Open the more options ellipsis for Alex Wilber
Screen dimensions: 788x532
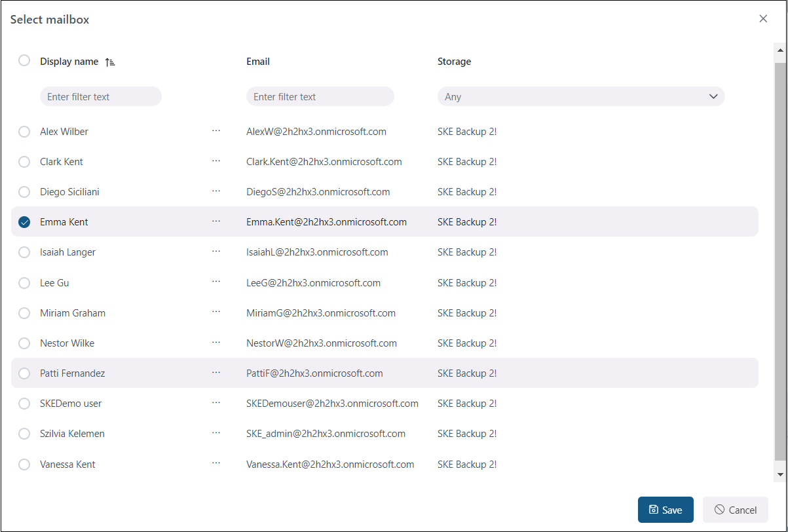point(216,131)
